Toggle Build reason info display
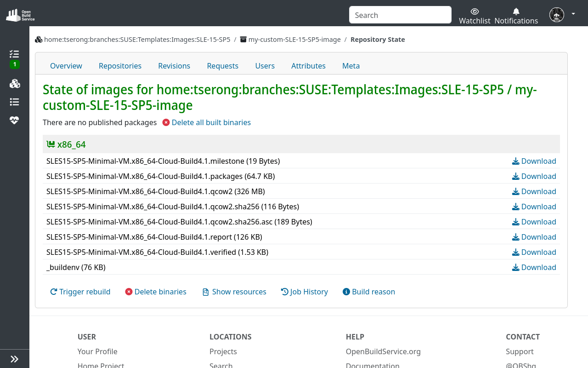This screenshot has width=588, height=368. coord(368,291)
